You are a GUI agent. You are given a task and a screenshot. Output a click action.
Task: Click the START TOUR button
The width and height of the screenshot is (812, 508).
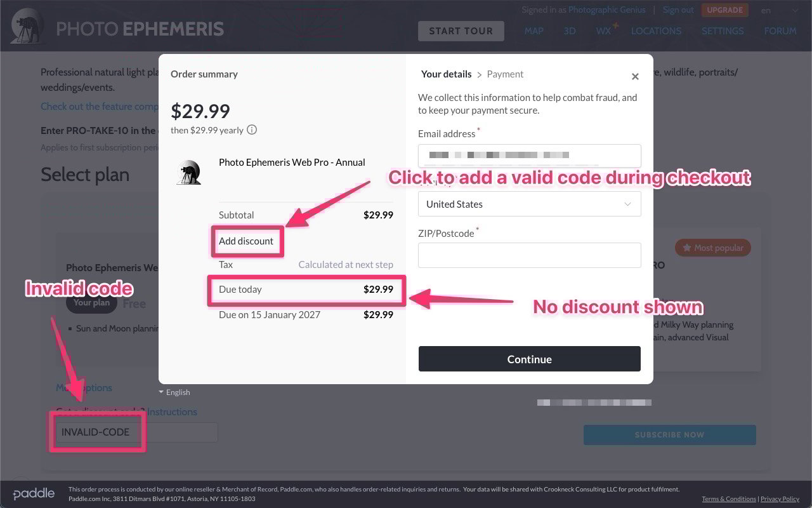(461, 31)
